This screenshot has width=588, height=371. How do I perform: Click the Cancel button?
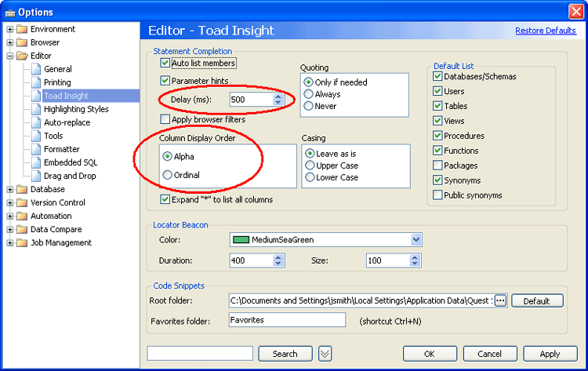[490, 354]
